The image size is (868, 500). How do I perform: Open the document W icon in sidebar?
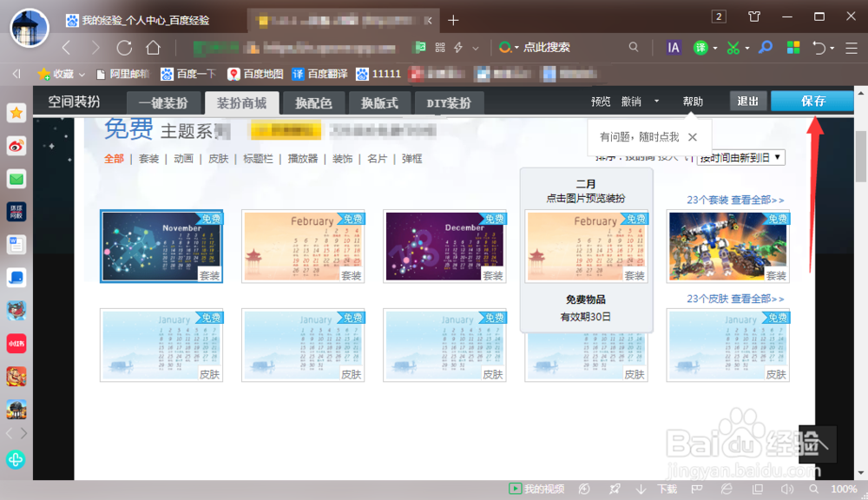[16, 245]
